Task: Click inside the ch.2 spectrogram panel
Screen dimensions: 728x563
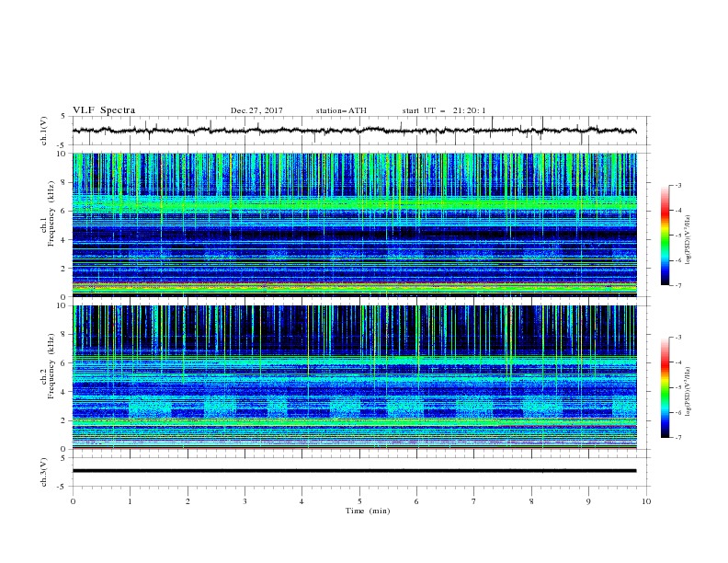Action: coord(354,377)
